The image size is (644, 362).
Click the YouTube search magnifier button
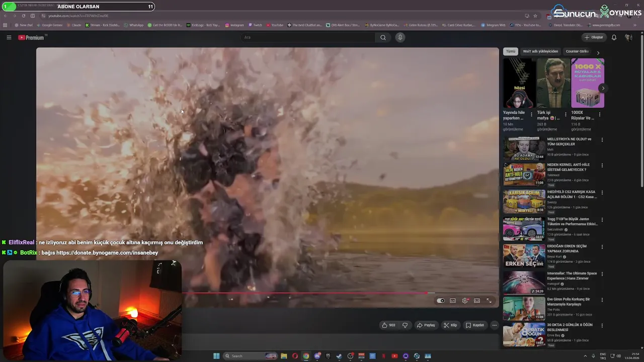click(383, 37)
